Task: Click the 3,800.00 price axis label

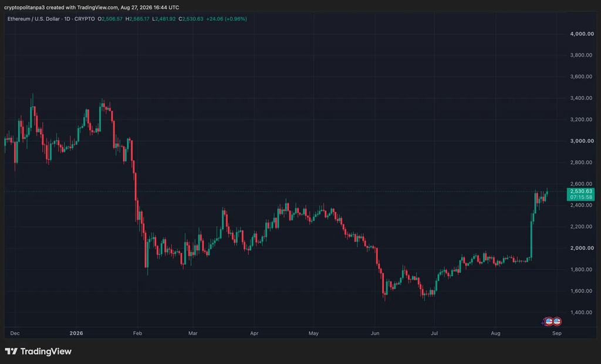Action: pos(582,55)
